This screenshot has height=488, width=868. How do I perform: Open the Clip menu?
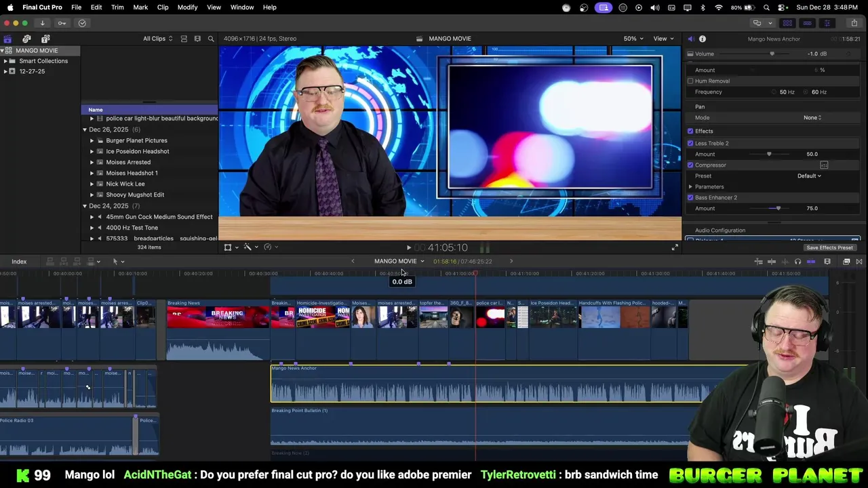click(x=163, y=7)
